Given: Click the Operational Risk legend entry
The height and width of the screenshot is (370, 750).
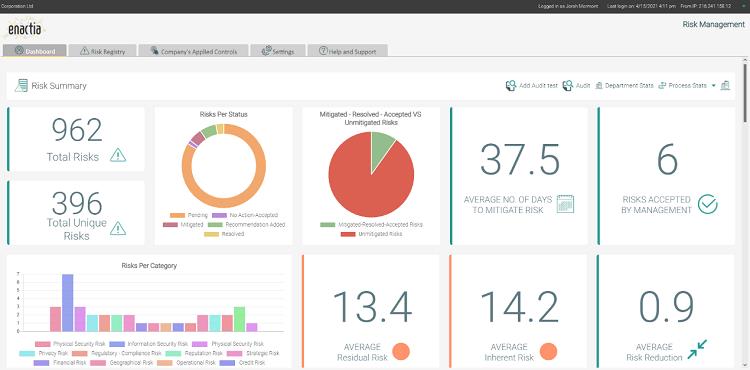Looking at the screenshot, I should click(186, 363).
